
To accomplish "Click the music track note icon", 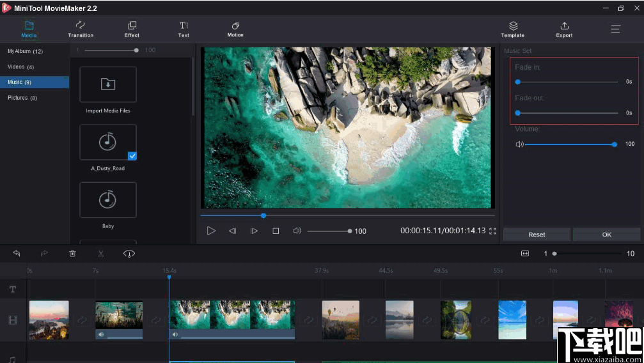I will [13, 359].
